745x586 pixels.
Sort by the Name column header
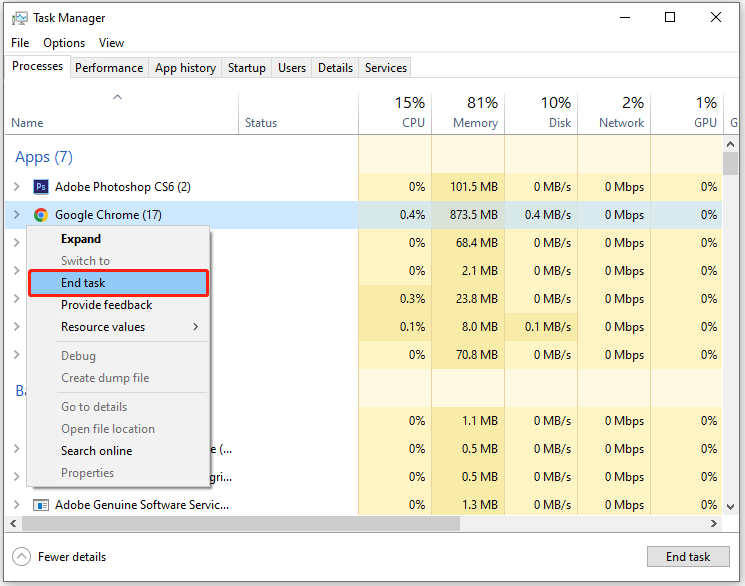click(x=122, y=114)
